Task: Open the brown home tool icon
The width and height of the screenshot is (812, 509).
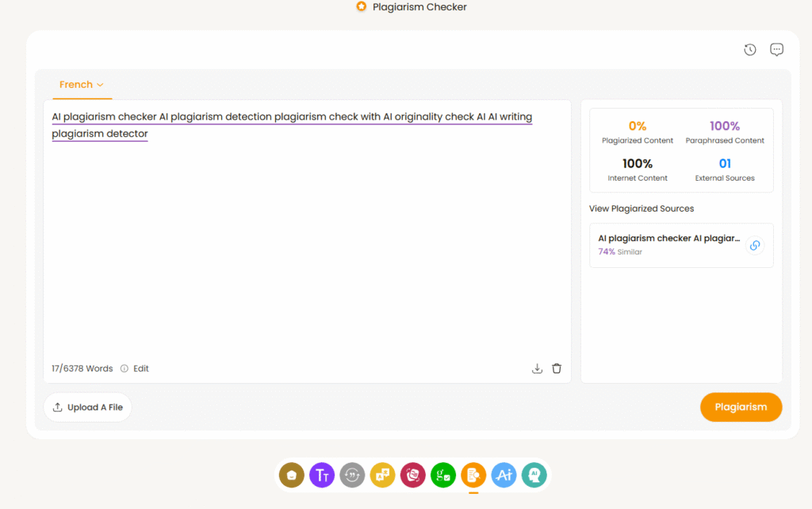Action: pyautogui.click(x=292, y=475)
